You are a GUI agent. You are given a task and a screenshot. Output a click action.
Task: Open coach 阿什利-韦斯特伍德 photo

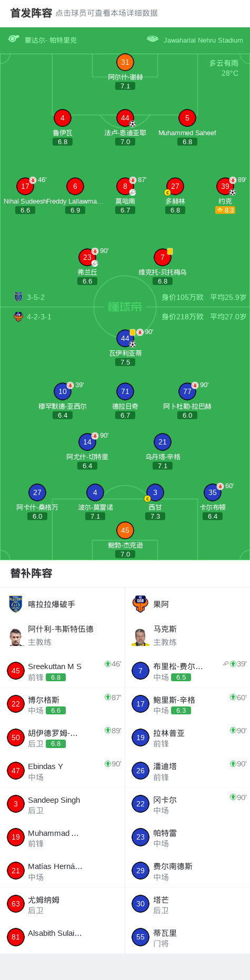[x=16, y=637]
